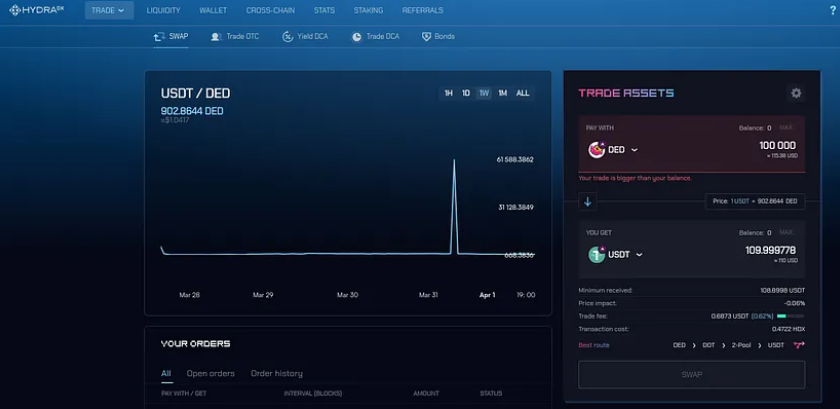
Task: Click the Minimum received 108.8998 USDT value
Action: click(782, 291)
